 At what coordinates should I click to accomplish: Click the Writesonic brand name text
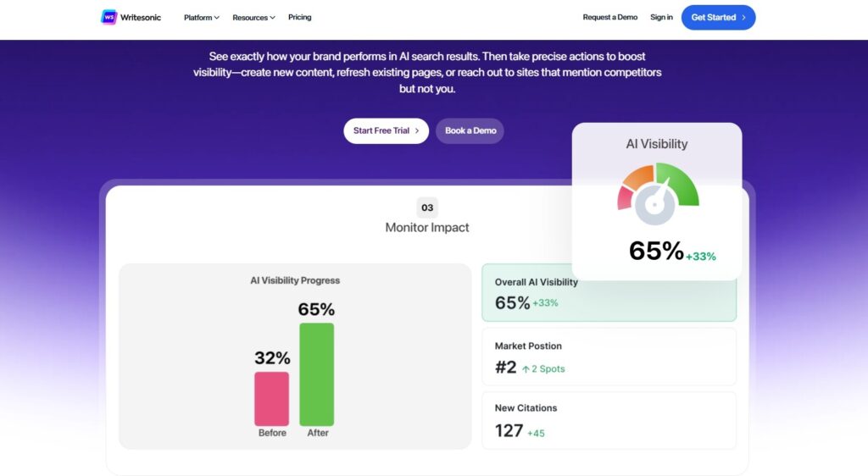[x=142, y=18]
